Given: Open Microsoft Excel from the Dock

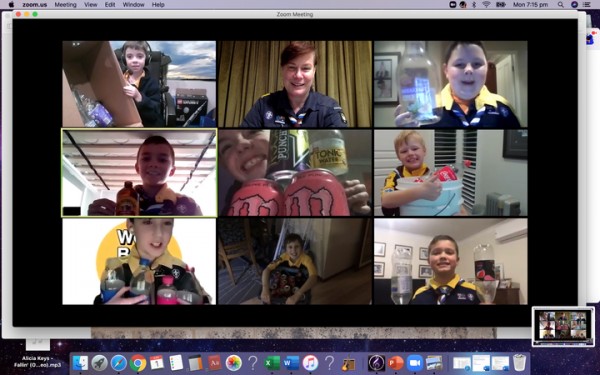Looking at the screenshot, I should coord(272,363).
